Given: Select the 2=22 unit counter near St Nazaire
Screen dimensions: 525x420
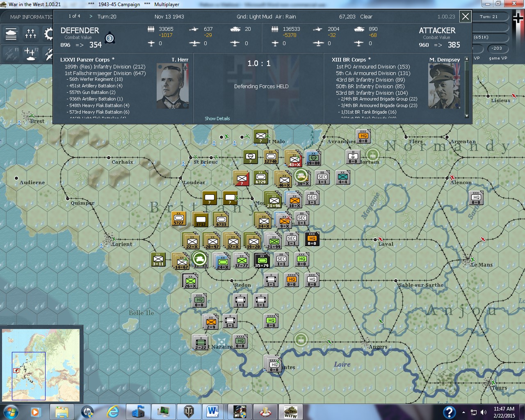Looking at the screenshot, I should coord(201,342).
